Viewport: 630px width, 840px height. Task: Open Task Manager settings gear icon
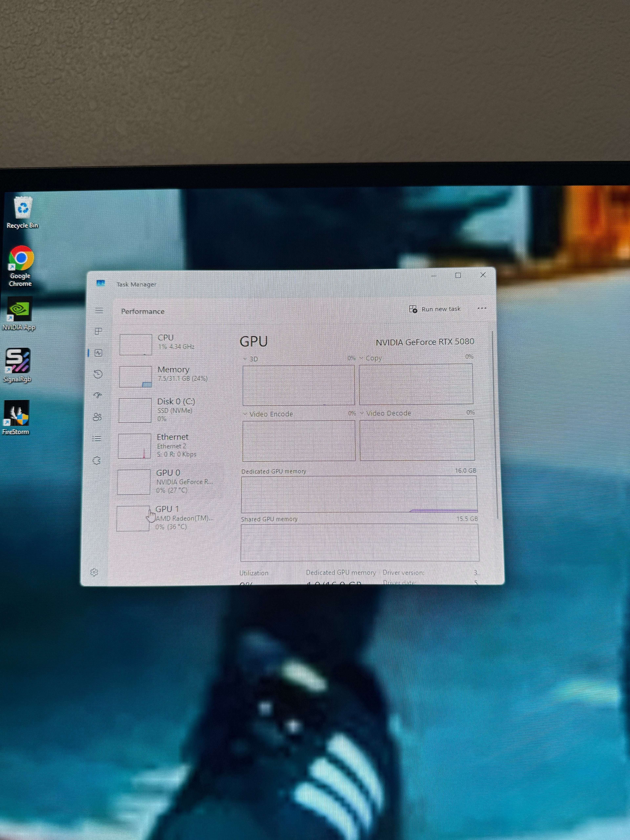coord(94,572)
